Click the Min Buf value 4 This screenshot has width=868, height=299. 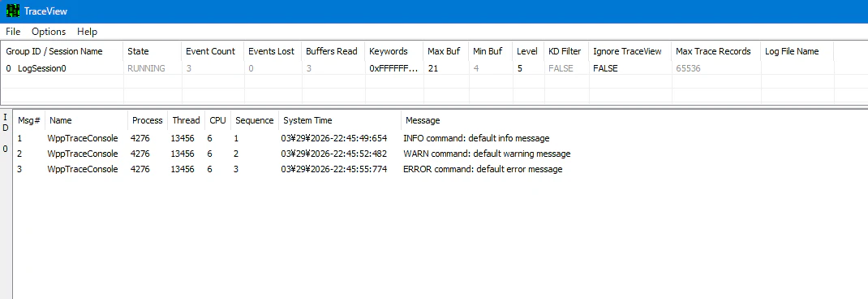click(x=476, y=68)
